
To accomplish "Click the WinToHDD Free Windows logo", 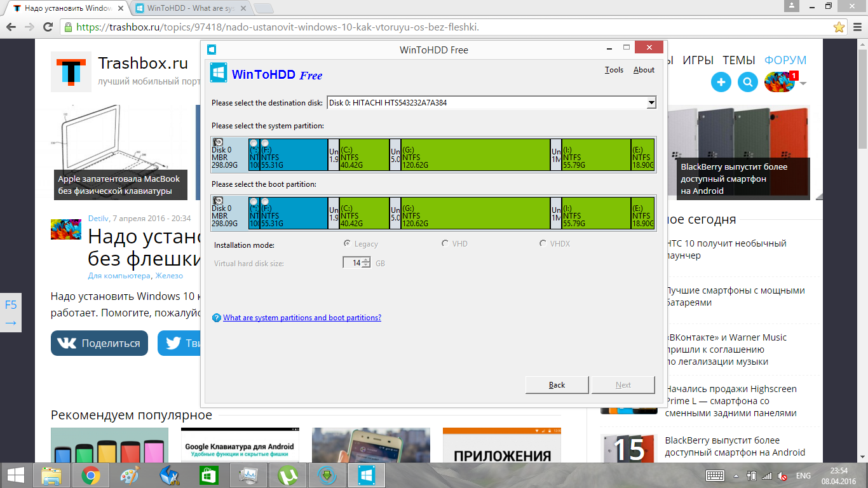I will tap(219, 72).
